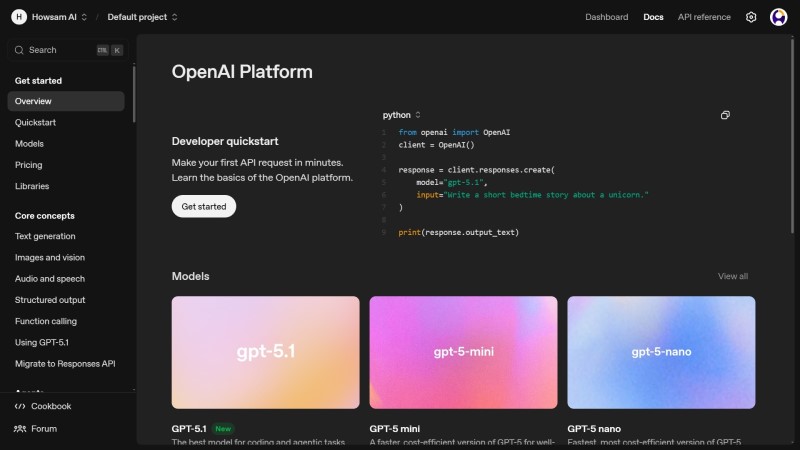Image resolution: width=800 pixels, height=450 pixels.
Task: Click the Get started button
Action: (x=204, y=207)
